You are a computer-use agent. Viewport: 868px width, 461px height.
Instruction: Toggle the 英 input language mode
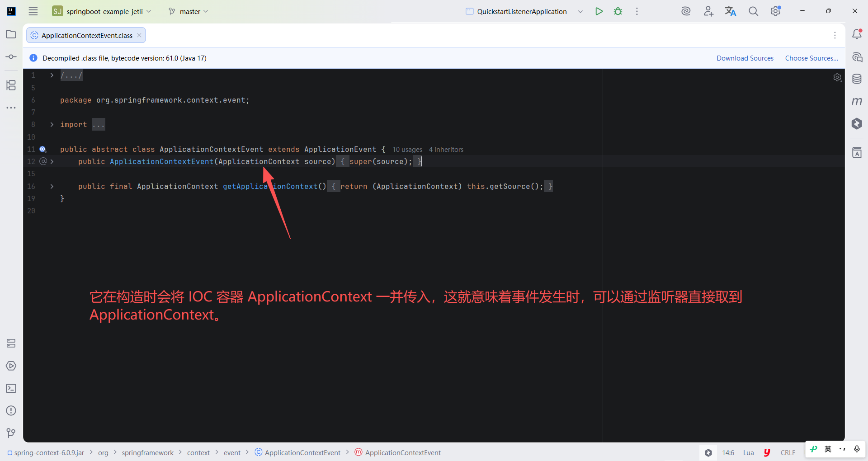828,449
